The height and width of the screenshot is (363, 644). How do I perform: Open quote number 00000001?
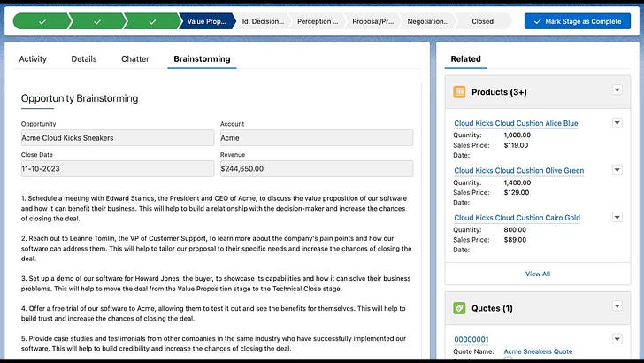click(471, 340)
